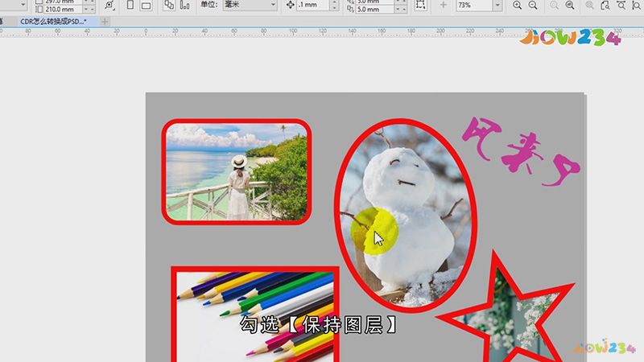Open the page size preset dropdown arrow
This screenshot has height=362, width=644.
[23, 5]
